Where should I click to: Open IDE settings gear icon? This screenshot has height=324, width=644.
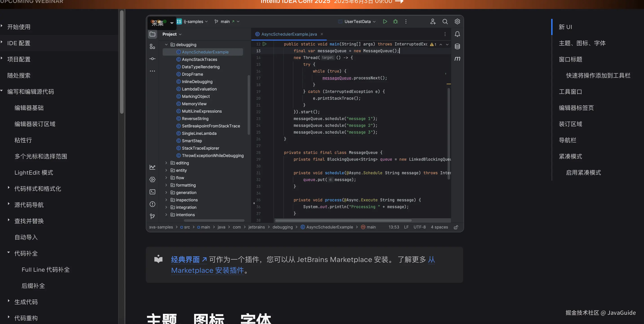click(457, 22)
